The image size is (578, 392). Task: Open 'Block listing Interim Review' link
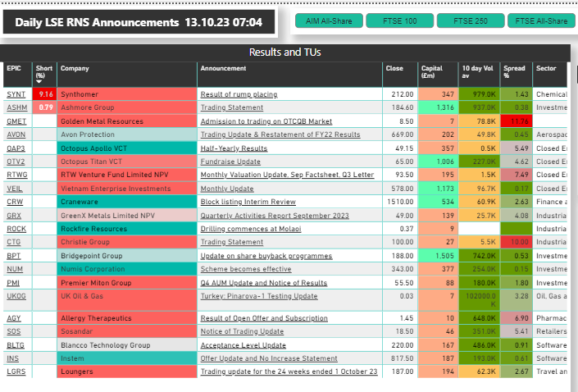pyautogui.click(x=248, y=202)
